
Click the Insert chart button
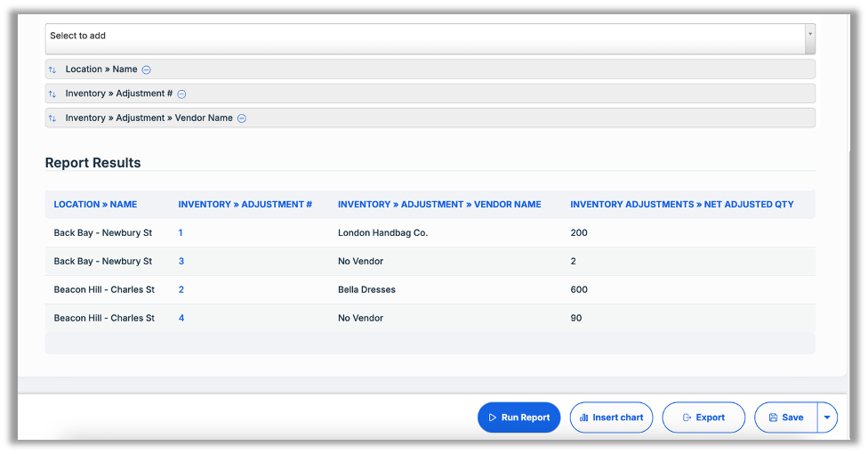pyautogui.click(x=611, y=418)
